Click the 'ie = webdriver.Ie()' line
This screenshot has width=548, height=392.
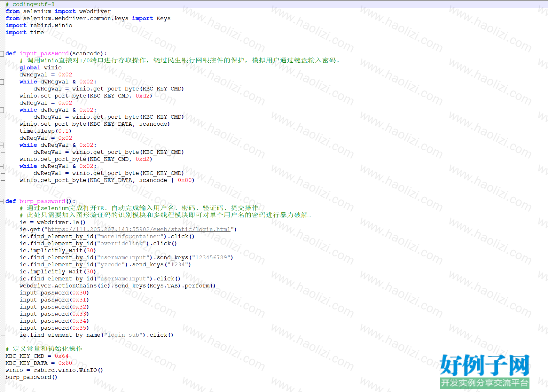52,222
